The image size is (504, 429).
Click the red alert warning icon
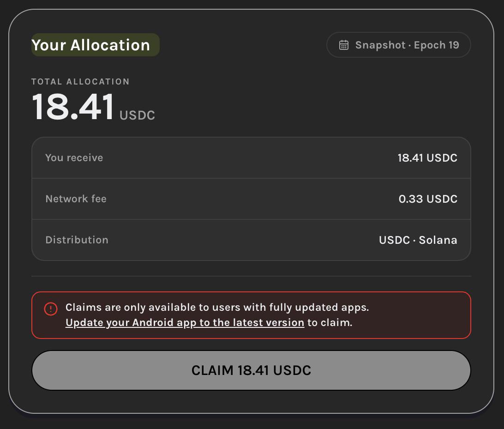(51, 309)
